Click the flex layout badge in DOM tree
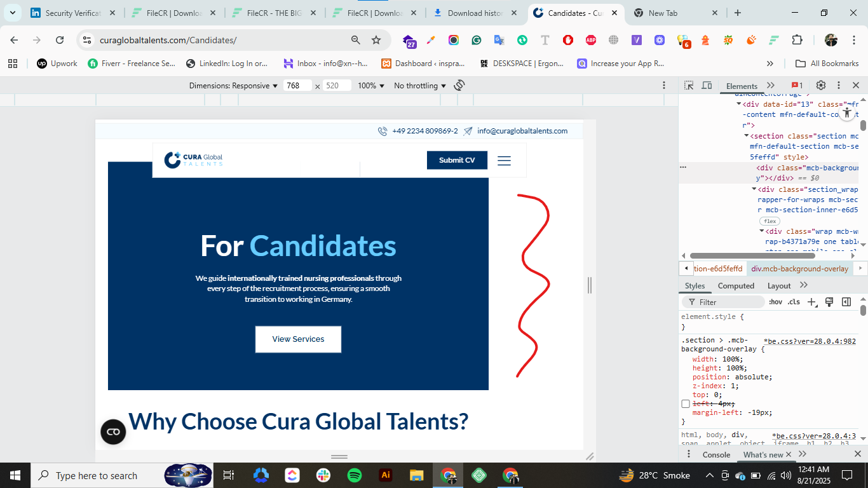Image resolution: width=868 pixels, height=488 pixels. click(x=770, y=221)
